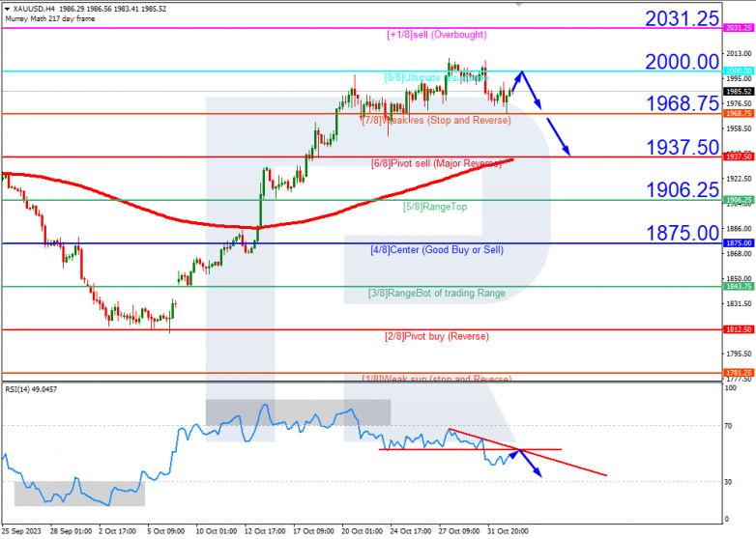Select the black 1985.52 current price tag
Image resolution: width=756 pixels, height=539 pixels.
pyautogui.click(x=739, y=91)
